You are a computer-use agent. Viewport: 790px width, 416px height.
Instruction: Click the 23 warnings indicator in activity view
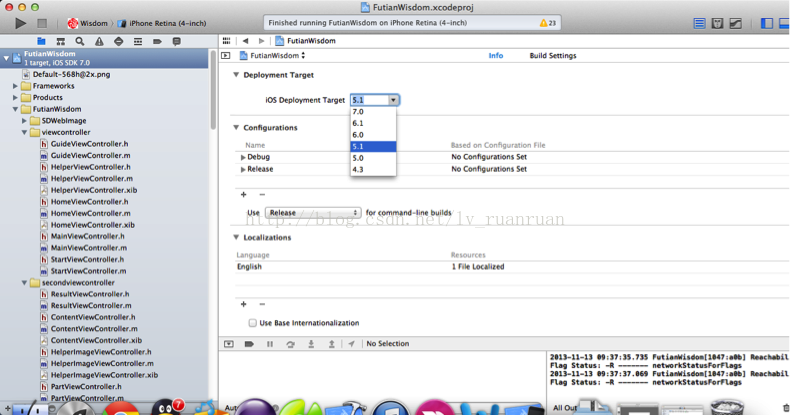pyautogui.click(x=548, y=23)
